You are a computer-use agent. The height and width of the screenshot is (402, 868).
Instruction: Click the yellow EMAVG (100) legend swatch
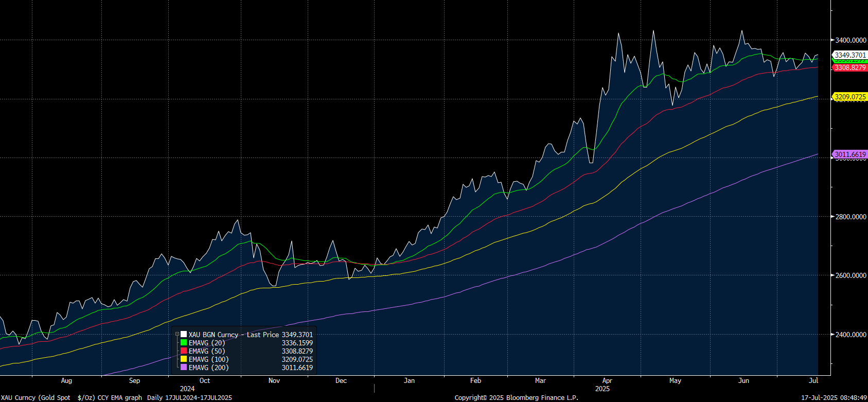[x=184, y=359]
